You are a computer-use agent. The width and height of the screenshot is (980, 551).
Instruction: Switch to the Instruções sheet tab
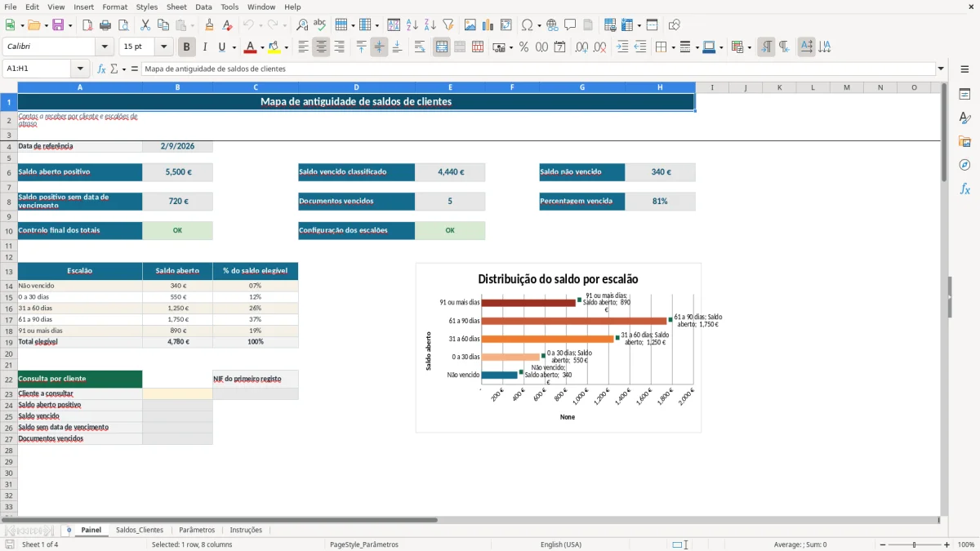tap(246, 530)
